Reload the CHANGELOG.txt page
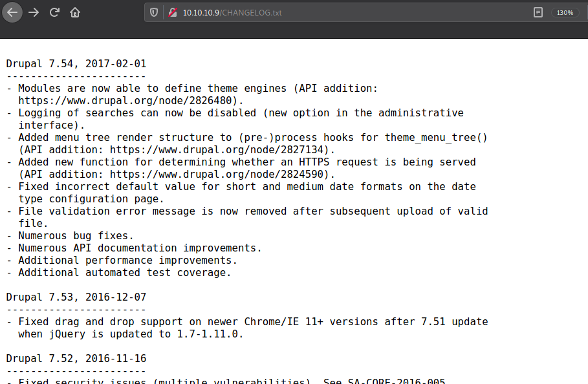Screen dimensions: 588x384 pyautogui.click(x=54, y=12)
